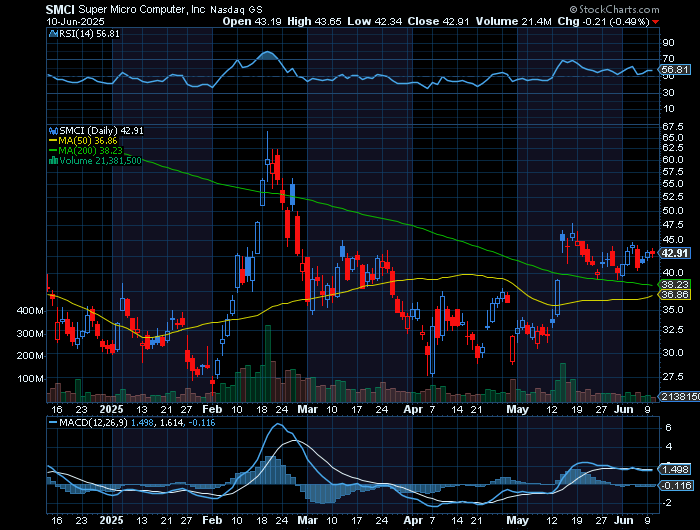Click the red down arrow beside Chg
This screenshot has width=700, height=530.
click(x=655, y=22)
